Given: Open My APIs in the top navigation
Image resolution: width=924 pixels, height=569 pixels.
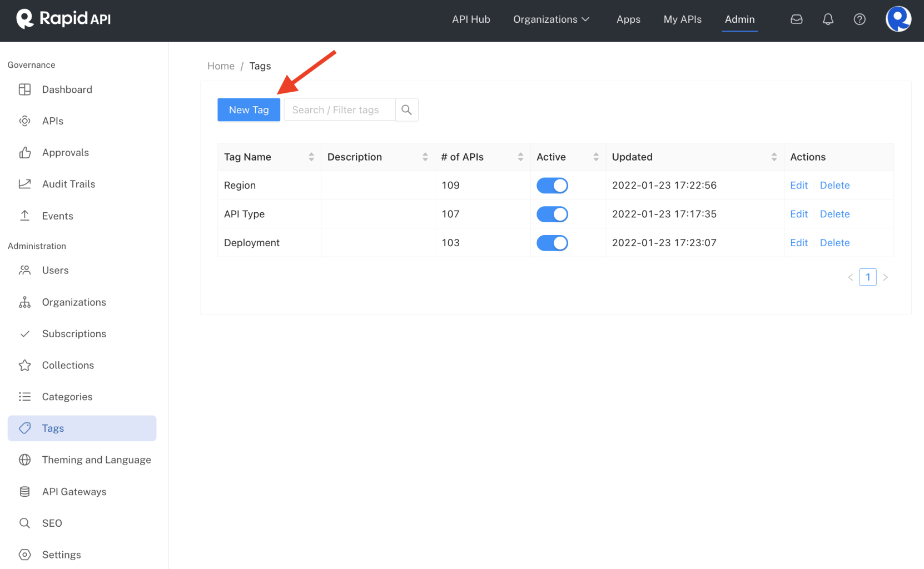Looking at the screenshot, I should (x=682, y=19).
